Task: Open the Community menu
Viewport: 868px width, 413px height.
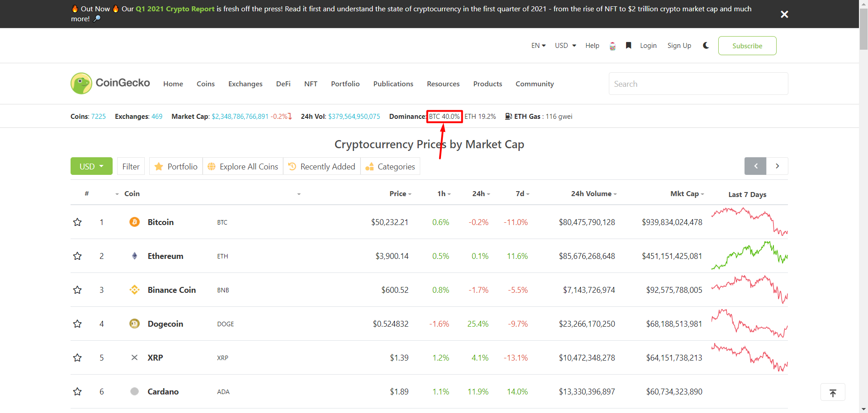Action: tap(535, 84)
